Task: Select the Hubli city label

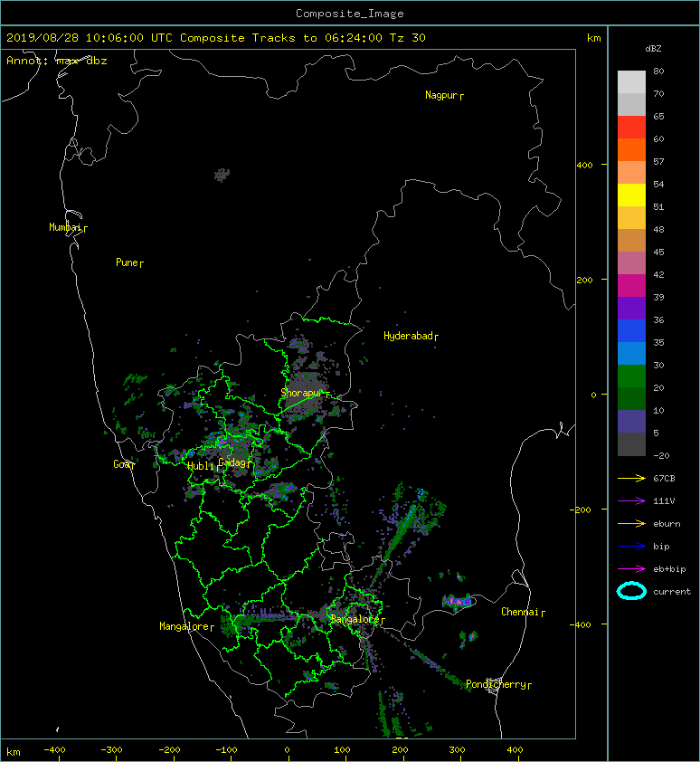Action: pos(203,466)
